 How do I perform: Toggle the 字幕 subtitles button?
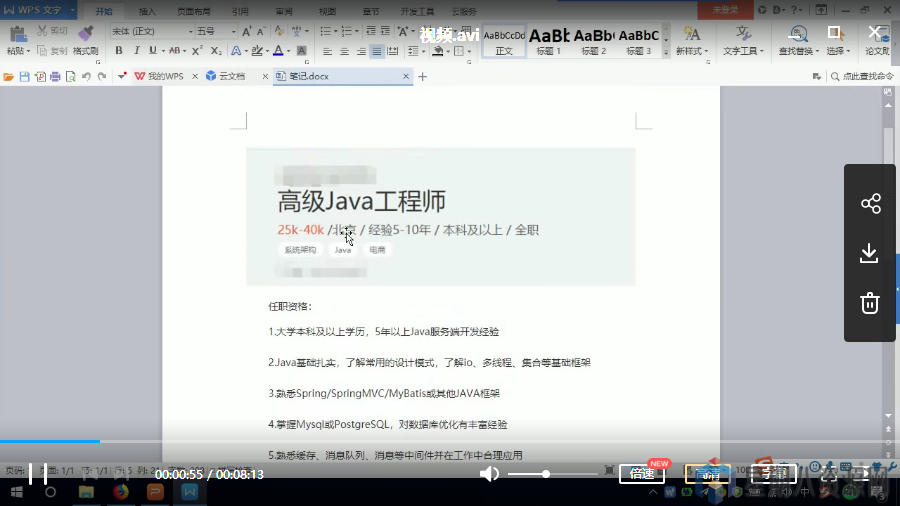pyautogui.click(x=774, y=474)
